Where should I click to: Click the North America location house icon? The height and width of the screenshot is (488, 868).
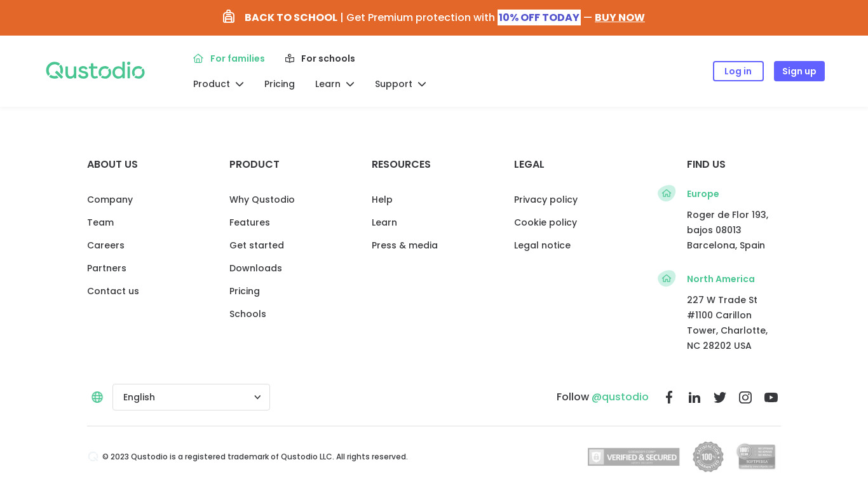pos(667,278)
